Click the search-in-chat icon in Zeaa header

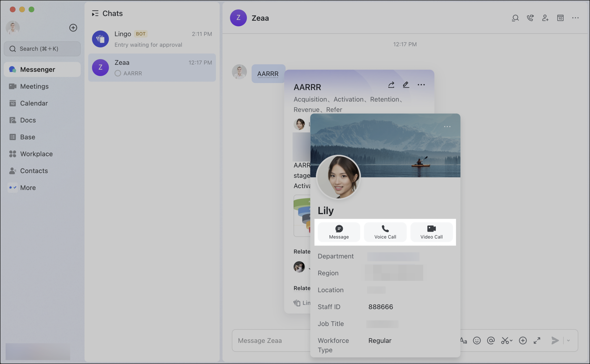[515, 18]
